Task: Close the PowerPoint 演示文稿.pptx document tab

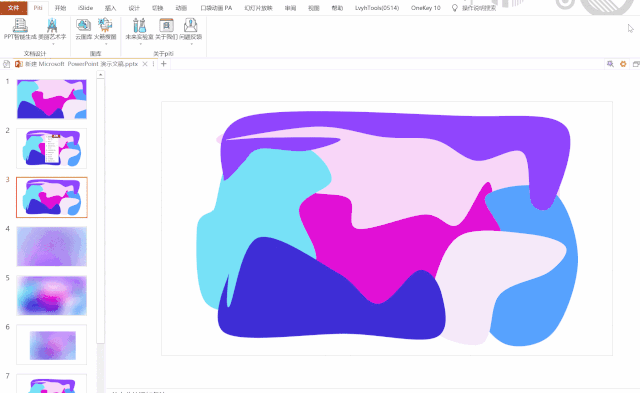Action: point(145,64)
